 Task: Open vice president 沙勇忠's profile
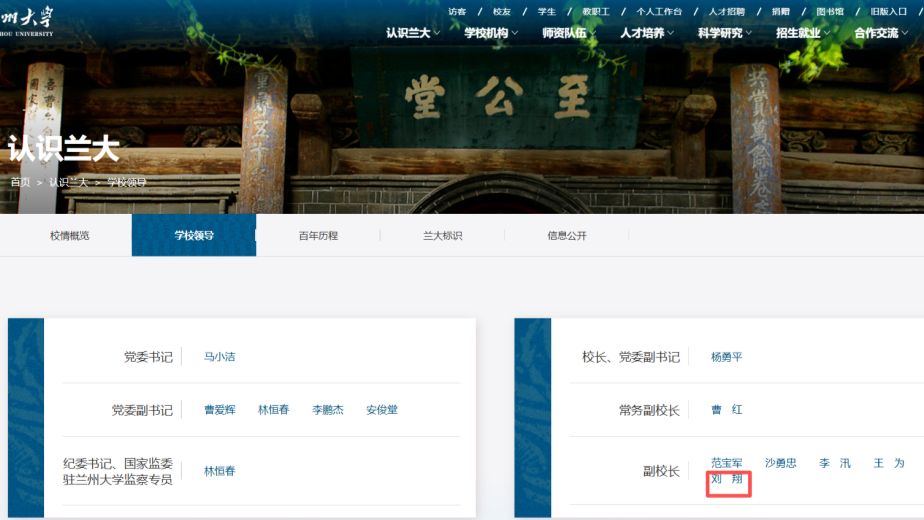pyautogui.click(x=781, y=463)
